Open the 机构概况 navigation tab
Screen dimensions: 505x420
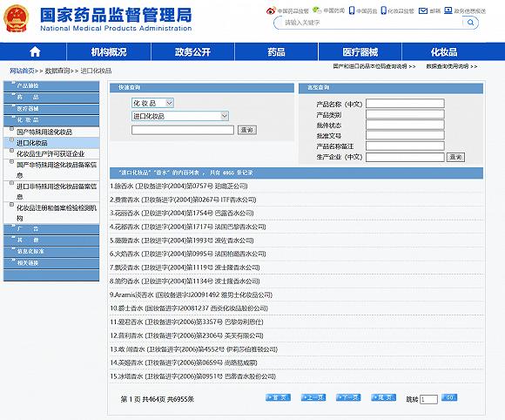click(x=109, y=52)
